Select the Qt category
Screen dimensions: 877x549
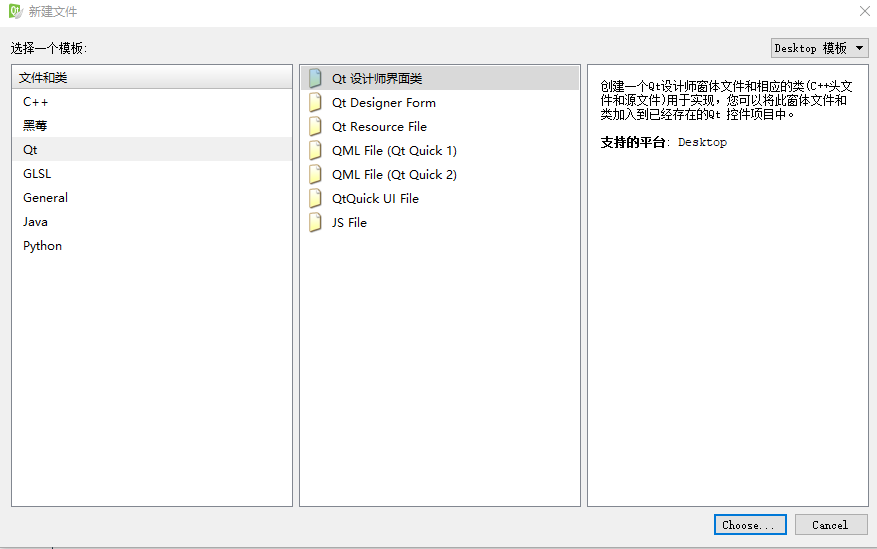pyautogui.click(x=152, y=150)
